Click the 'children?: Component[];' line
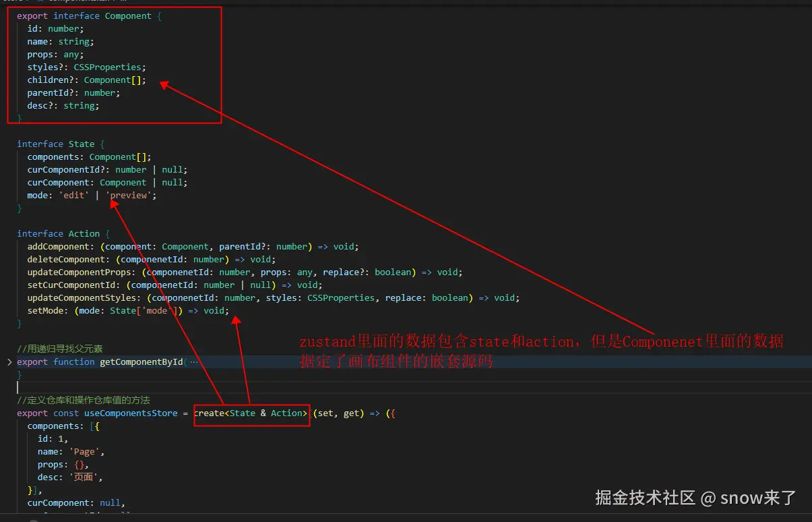 (x=87, y=80)
